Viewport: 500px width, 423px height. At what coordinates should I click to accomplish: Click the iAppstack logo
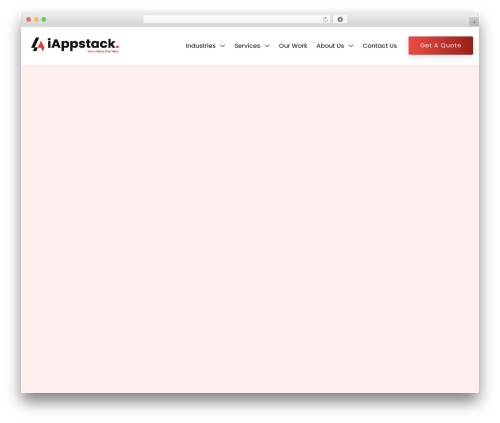[x=75, y=45]
